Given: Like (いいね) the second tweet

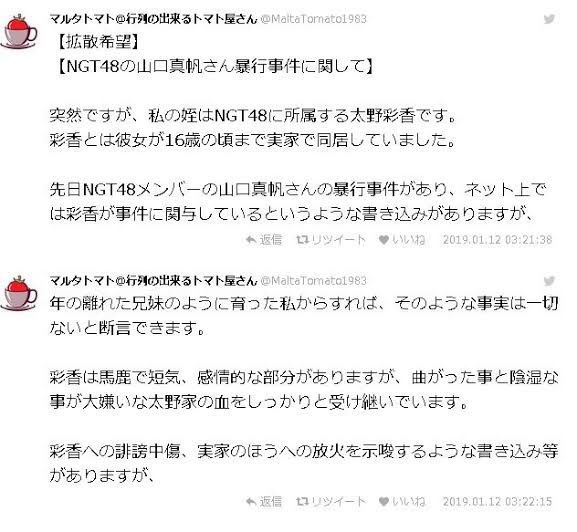Looking at the screenshot, I should pyautogui.click(x=402, y=501).
